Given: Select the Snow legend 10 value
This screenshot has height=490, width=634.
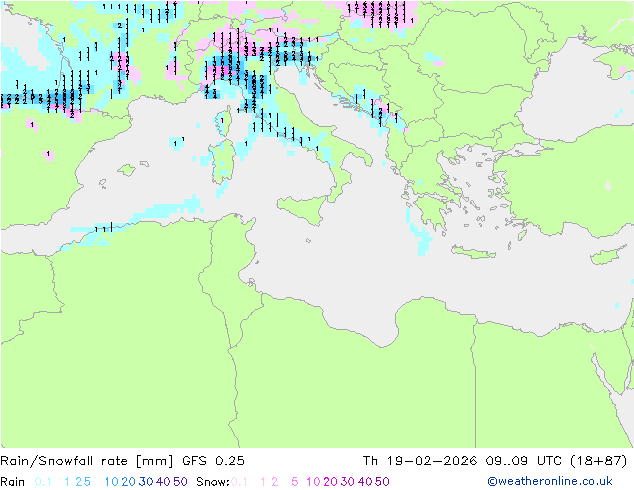Looking at the screenshot, I should click(313, 482).
